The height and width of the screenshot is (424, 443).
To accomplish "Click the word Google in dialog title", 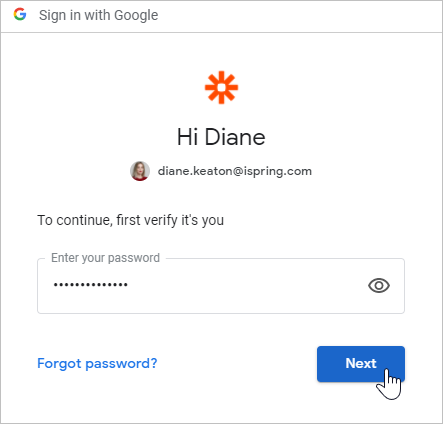I will (x=136, y=15).
